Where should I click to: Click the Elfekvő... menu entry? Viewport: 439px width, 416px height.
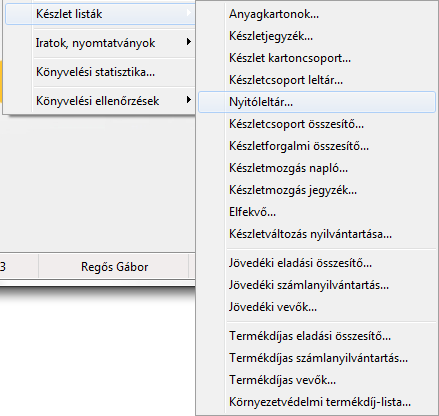point(317,212)
